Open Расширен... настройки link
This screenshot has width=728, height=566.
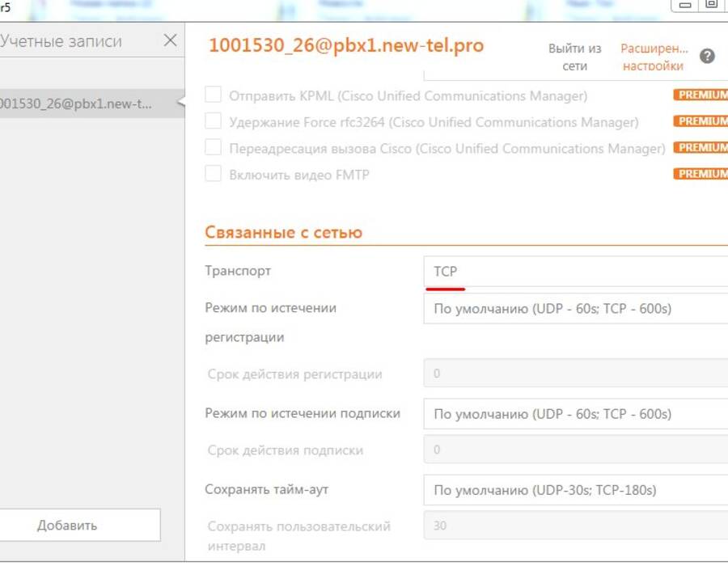tap(654, 57)
